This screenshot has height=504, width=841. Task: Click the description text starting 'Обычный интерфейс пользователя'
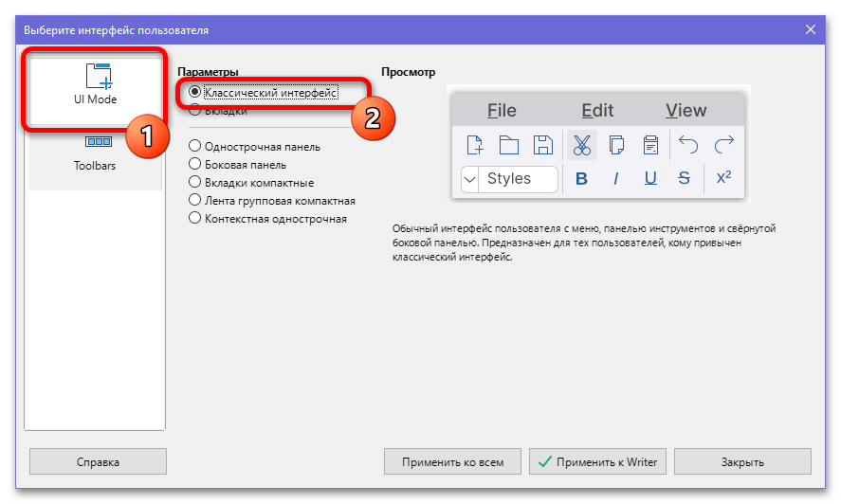(x=584, y=243)
